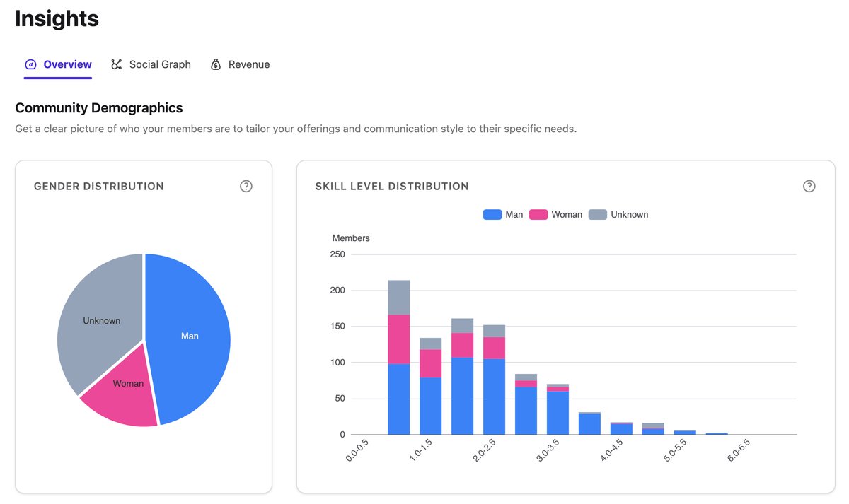
Task: Click the Insights page heading
Action: [x=57, y=19]
